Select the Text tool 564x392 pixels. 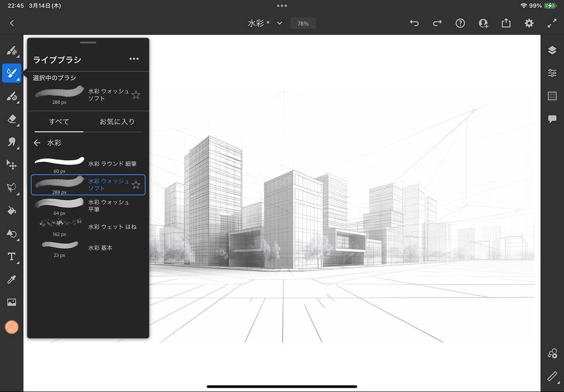(12, 256)
